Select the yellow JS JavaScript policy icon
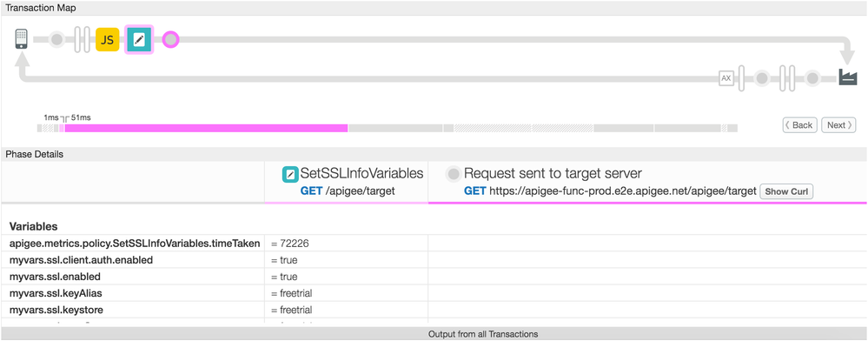 108,39
